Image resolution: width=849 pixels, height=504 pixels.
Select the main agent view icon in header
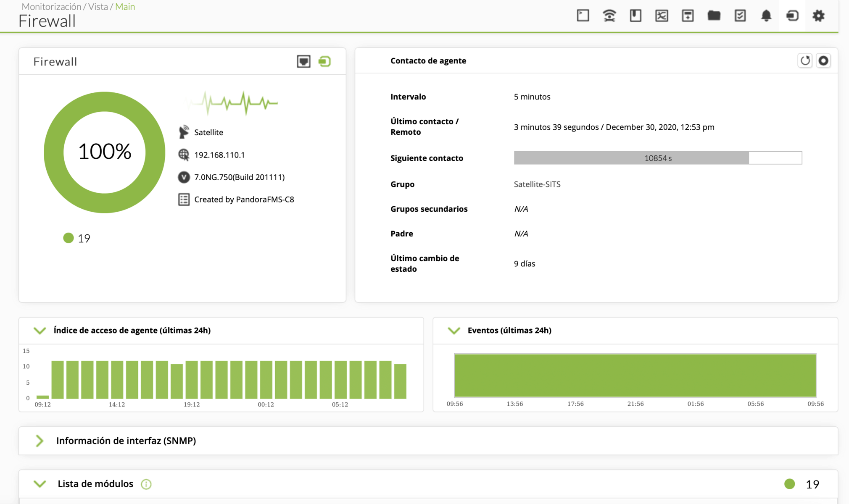coord(792,16)
